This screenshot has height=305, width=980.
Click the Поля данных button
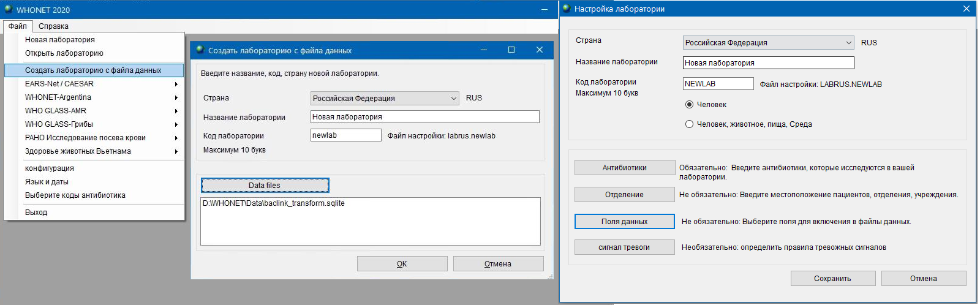(x=624, y=222)
